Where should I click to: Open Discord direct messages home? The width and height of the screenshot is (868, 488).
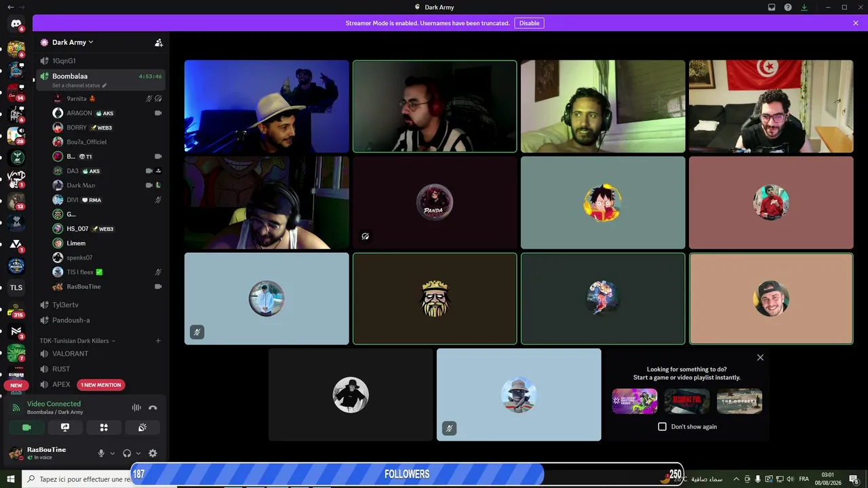16,24
